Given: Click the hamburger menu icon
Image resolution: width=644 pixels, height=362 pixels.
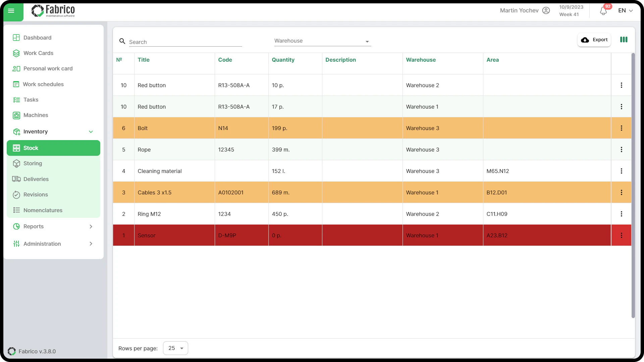Looking at the screenshot, I should click(11, 11).
